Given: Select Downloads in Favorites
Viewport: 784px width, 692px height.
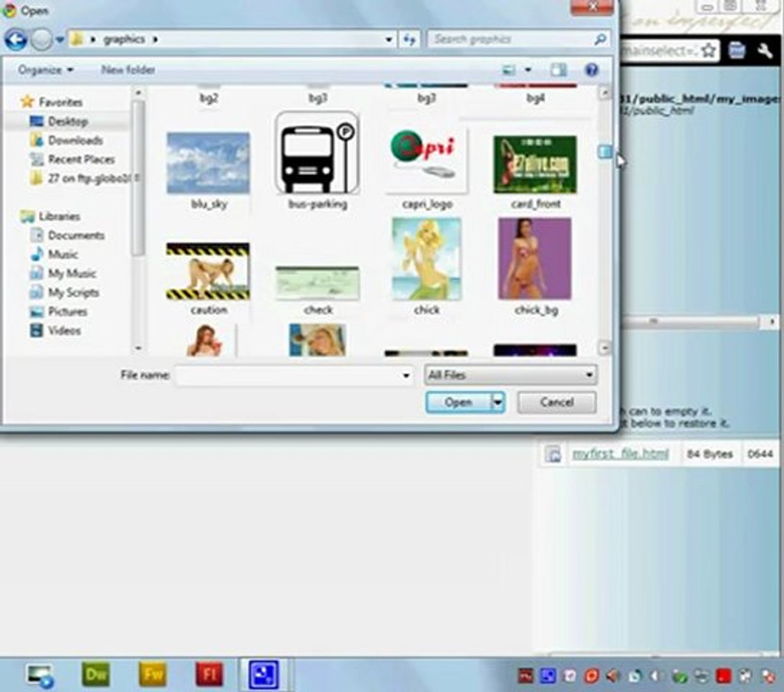Looking at the screenshot, I should coord(66,140).
